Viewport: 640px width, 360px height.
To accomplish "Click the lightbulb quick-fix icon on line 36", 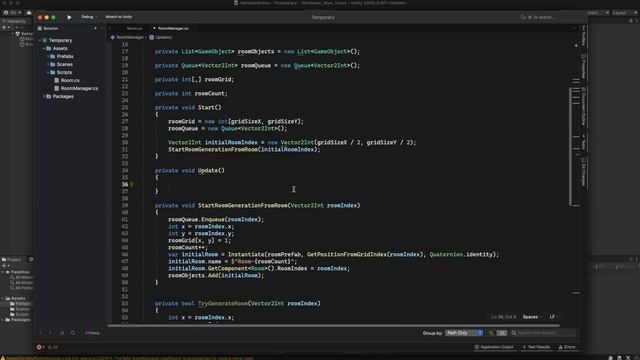I will click(131, 184).
